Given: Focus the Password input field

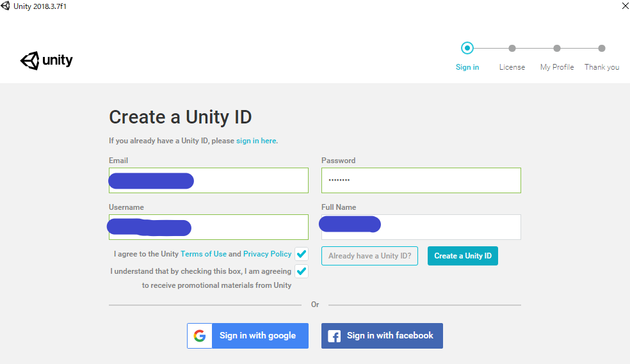Looking at the screenshot, I should 421,180.
